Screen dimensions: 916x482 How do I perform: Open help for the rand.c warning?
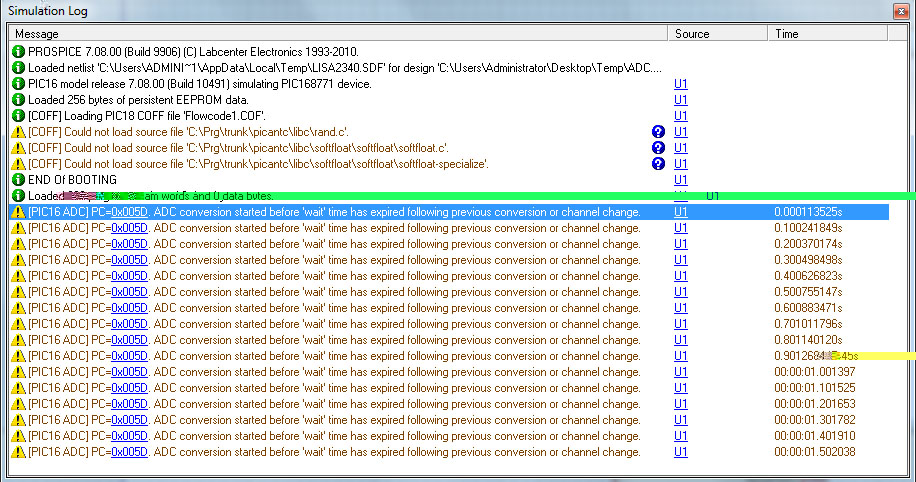(x=658, y=132)
